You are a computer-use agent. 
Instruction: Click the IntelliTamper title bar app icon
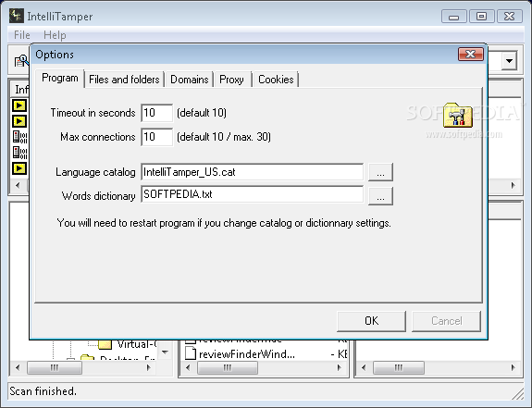click(17, 16)
